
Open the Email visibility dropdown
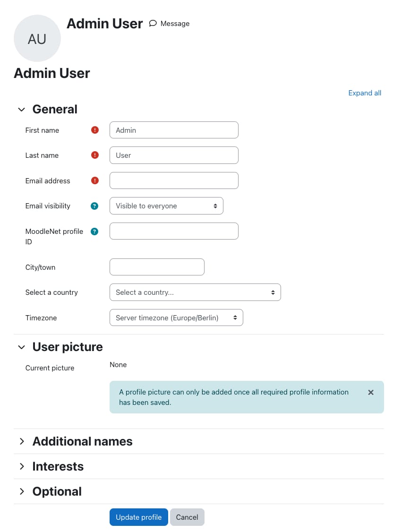[166, 206]
